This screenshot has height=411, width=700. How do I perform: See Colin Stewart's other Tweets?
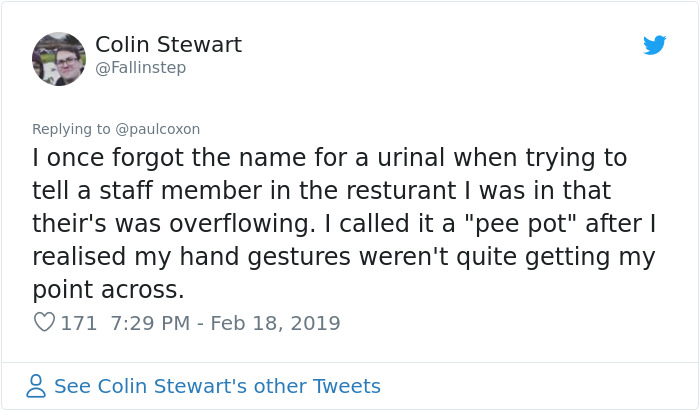coord(217,386)
